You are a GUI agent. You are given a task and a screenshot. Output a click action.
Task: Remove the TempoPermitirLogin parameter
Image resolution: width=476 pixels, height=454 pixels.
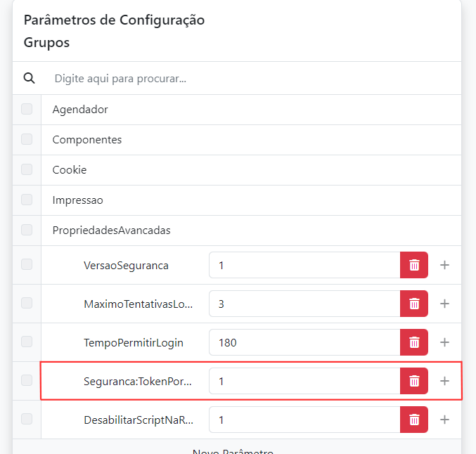[x=414, y=342]
